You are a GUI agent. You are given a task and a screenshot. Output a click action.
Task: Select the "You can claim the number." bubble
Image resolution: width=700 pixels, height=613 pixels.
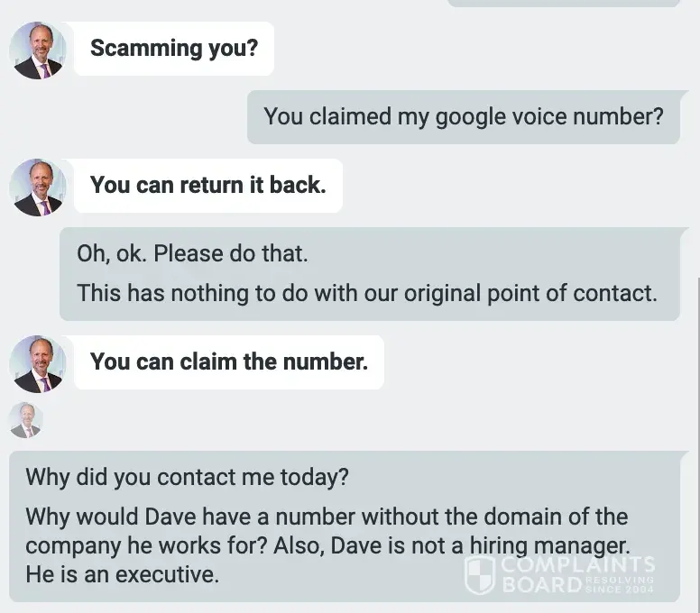(228, 361)
